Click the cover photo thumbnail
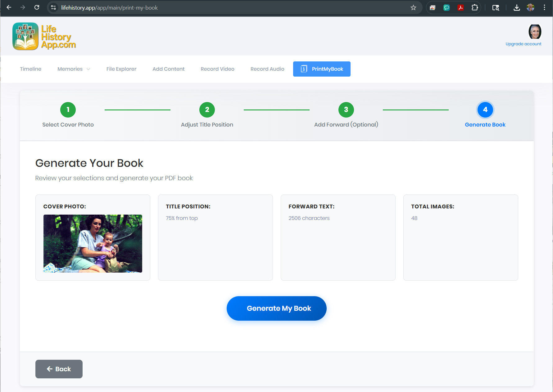The image size is (553, 392). click(93, 243)
